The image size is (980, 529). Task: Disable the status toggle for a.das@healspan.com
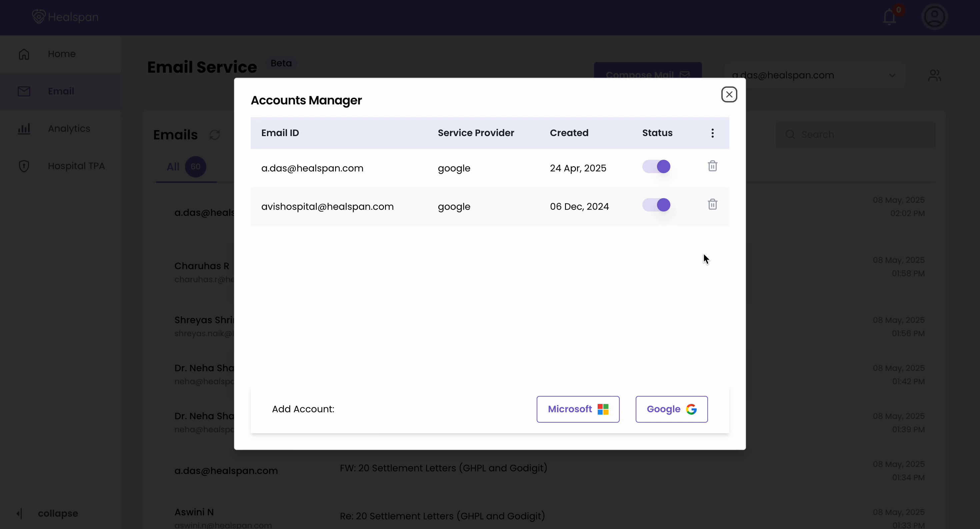point(656,167)
